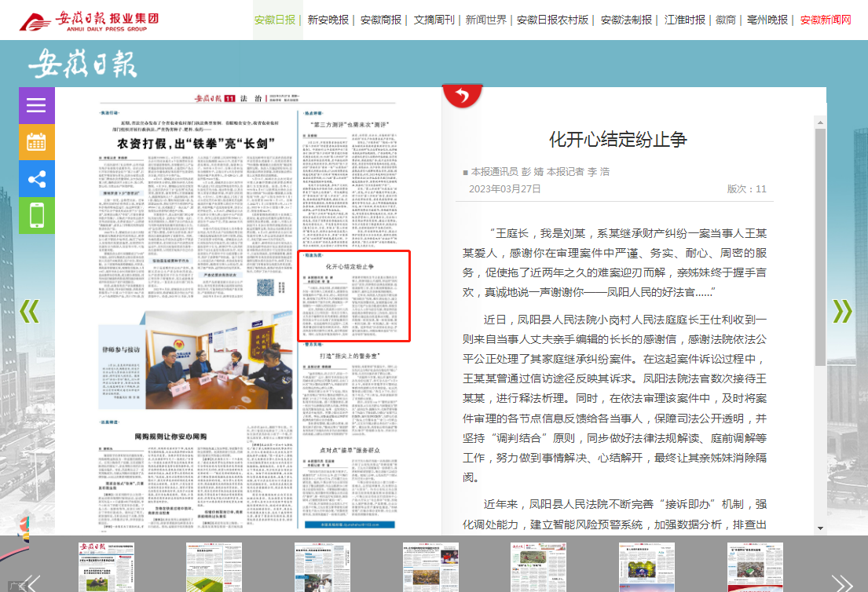Image resolution: width=868 pixels, height=592 pixels.
Task: Open the 安徽新闻网 link
Action: pos(826,20)
